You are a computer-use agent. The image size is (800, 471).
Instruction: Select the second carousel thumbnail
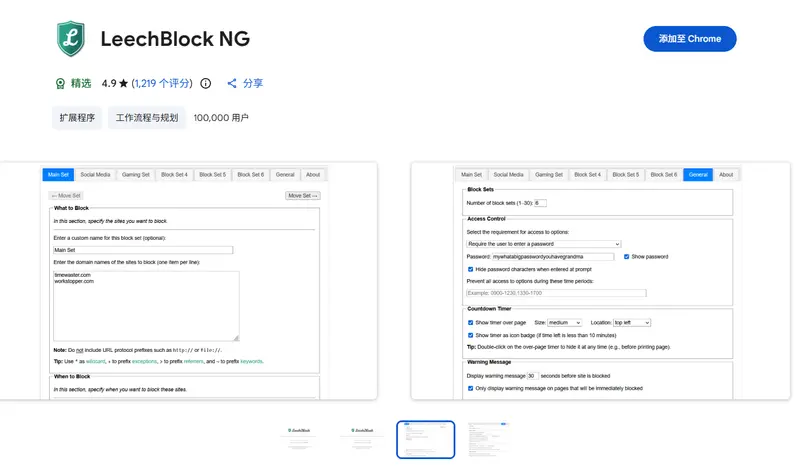click(362, 439)
